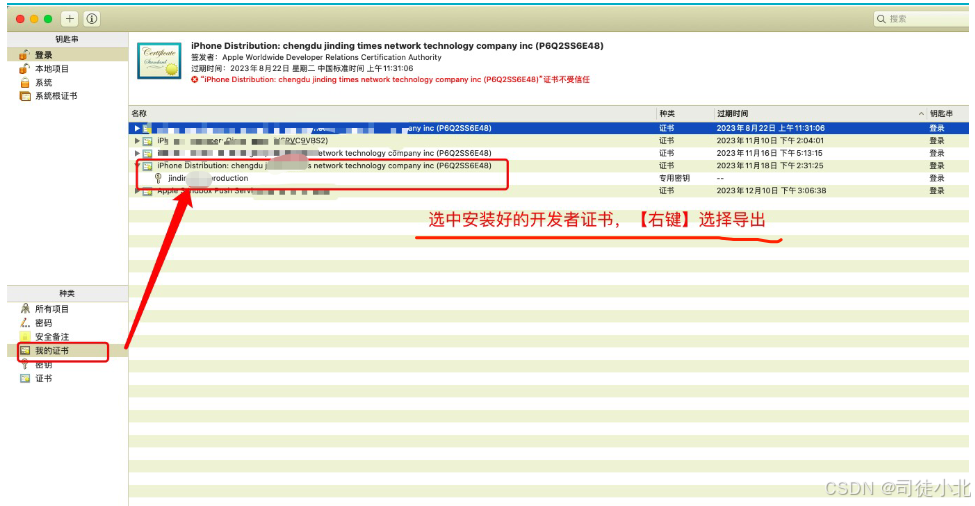Sort by the 种类 column header
Screen dimensions: 975x506
click(x=685, y=113)
